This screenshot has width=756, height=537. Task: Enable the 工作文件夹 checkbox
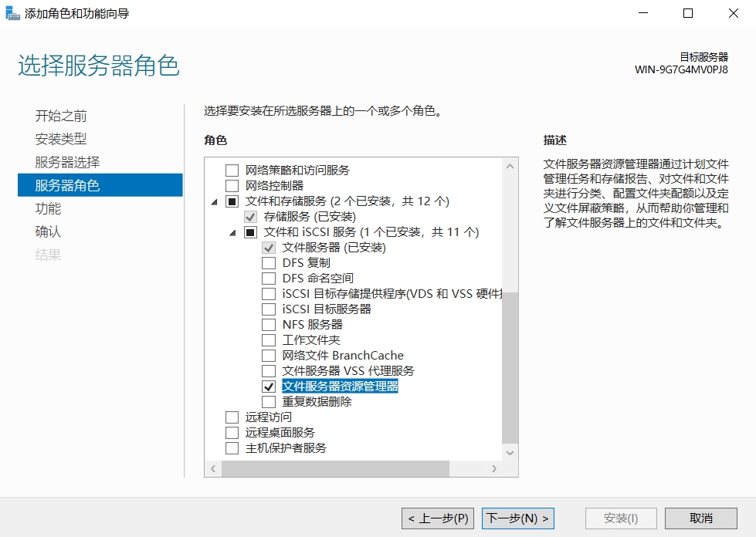point(269,340)
